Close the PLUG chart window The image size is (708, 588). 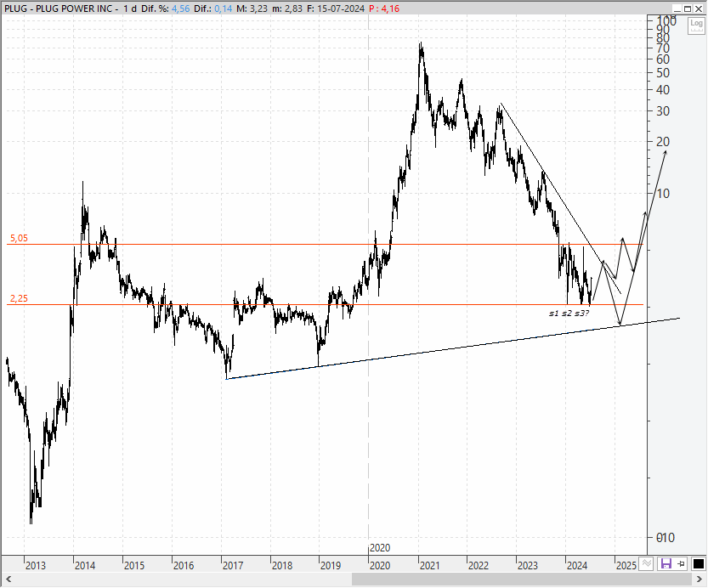[698, 8]
